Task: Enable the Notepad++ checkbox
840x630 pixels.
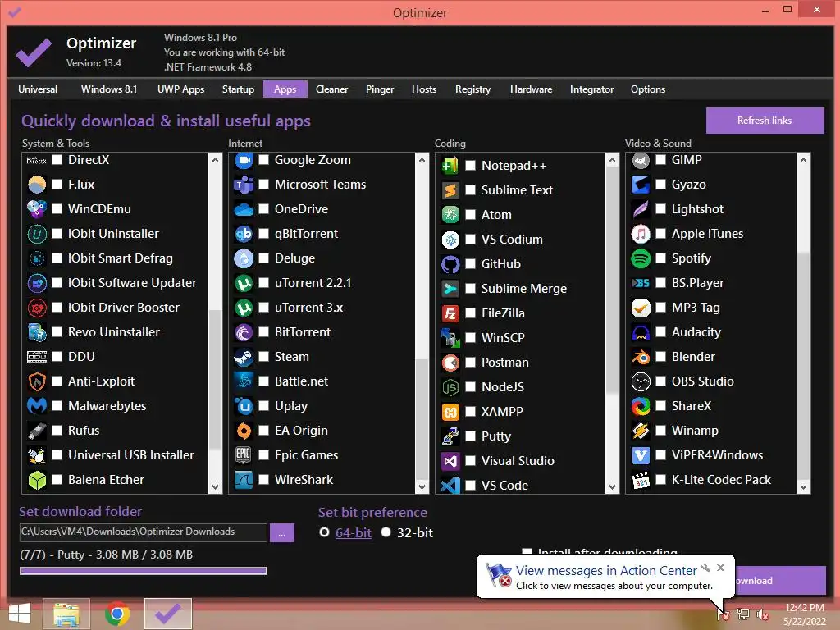Action: (470, 166)
